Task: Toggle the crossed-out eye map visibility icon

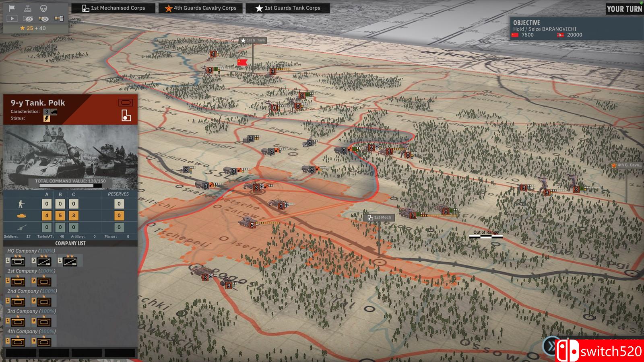Action: pos(28,19)
